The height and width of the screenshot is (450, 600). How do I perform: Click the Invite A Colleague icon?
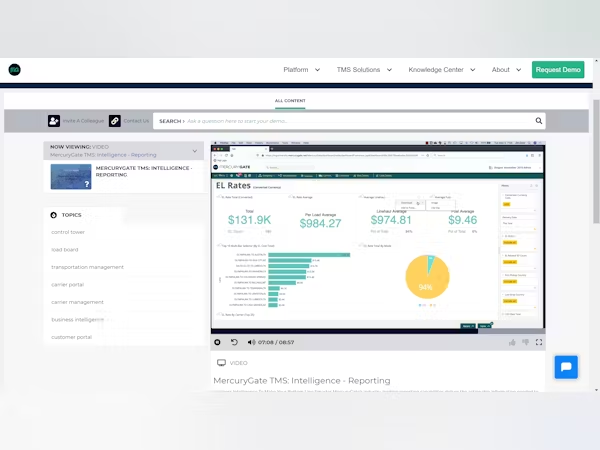pos(54,121)
